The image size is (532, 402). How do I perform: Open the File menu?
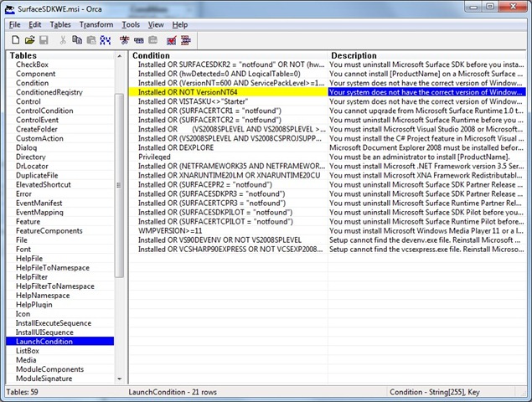14,25
